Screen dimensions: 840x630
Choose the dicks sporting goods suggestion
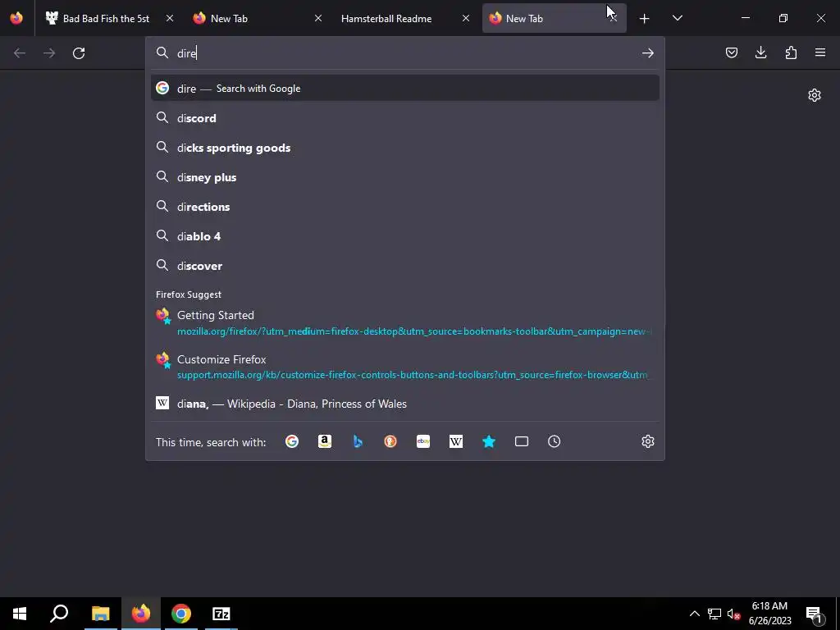[405, 148]
